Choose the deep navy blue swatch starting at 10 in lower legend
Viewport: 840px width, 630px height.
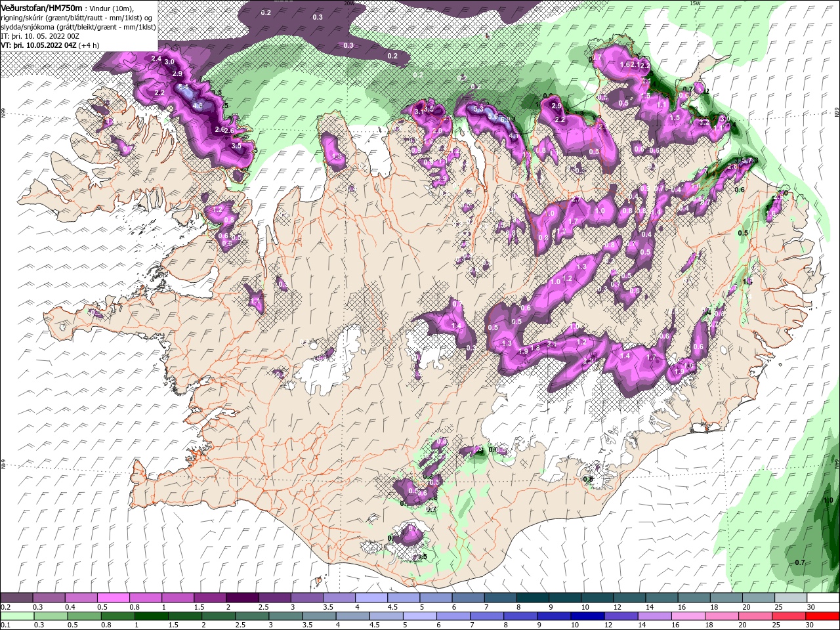[587, 616]
